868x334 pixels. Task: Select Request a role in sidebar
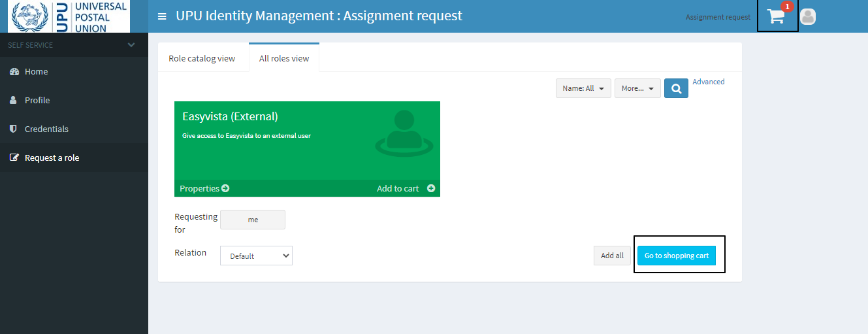coord(74,158)
